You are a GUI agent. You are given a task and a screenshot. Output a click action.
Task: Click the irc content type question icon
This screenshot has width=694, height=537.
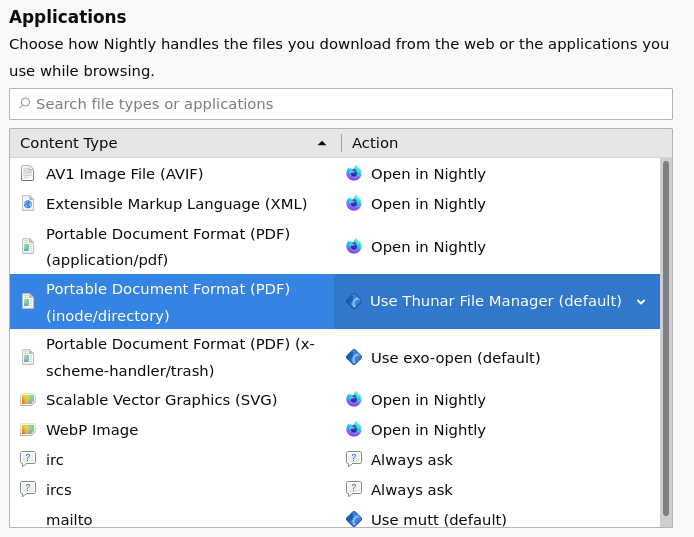click(27, 460)
